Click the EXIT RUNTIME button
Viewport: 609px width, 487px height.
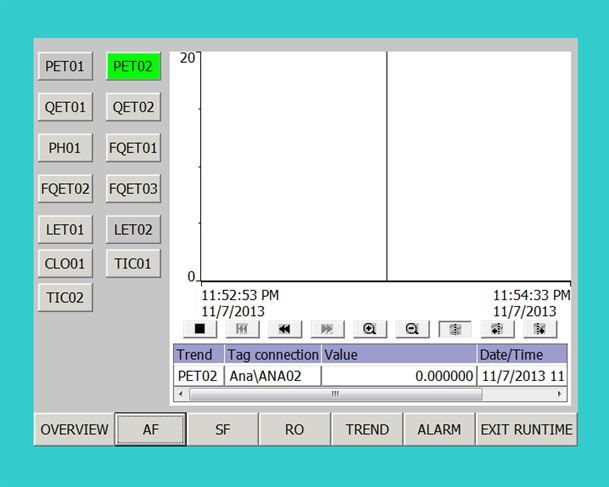(x=526, y=430)
